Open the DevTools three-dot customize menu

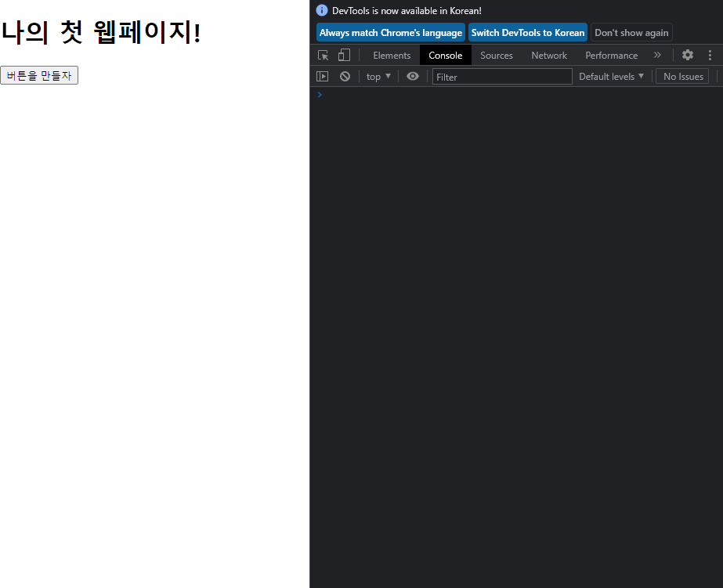click(710, 56)
